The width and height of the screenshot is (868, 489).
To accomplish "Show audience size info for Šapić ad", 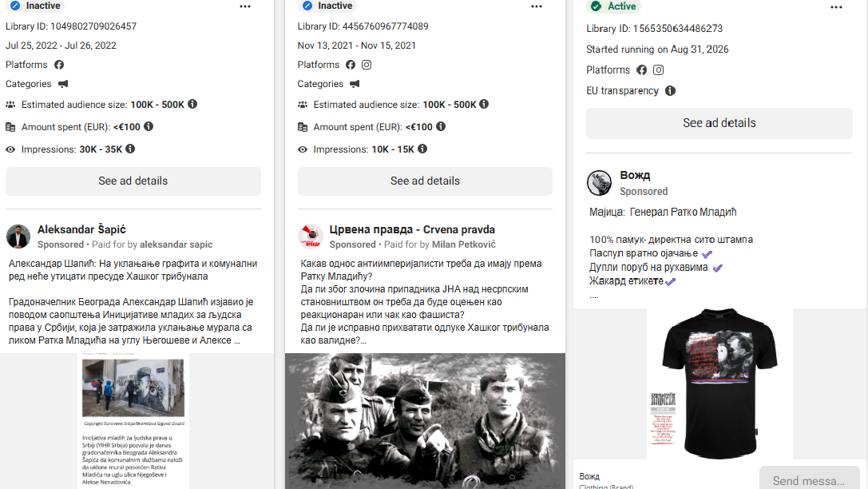I will (192, 104).
